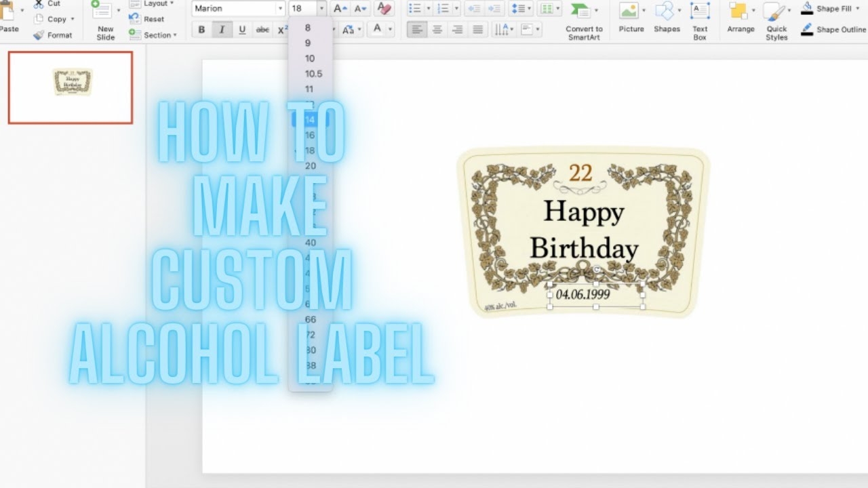Choose font size 66 in the dropdown list
The image size is (868, 488).
311,319
